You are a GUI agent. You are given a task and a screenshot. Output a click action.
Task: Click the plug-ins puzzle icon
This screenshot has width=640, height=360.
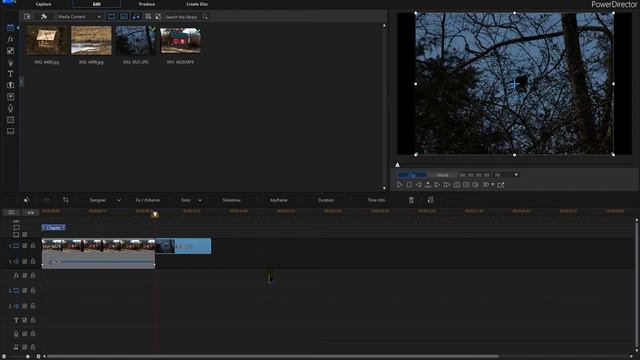pos(44,17)
